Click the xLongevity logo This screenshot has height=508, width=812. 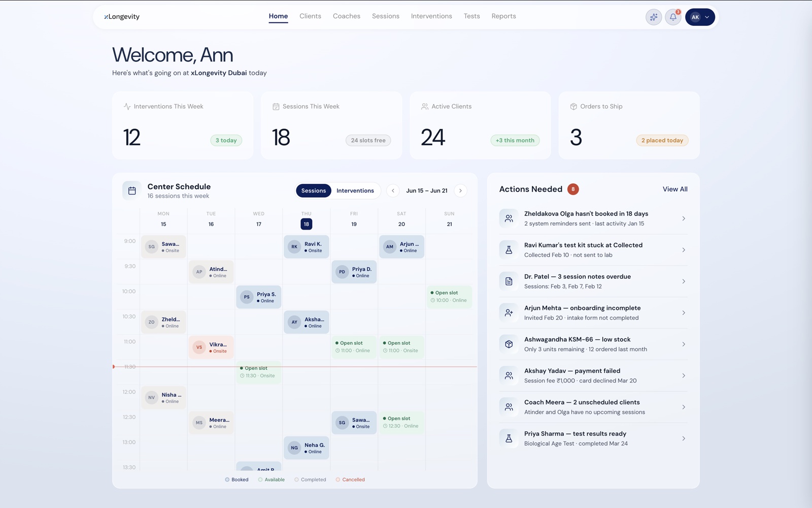click(122, 16)
